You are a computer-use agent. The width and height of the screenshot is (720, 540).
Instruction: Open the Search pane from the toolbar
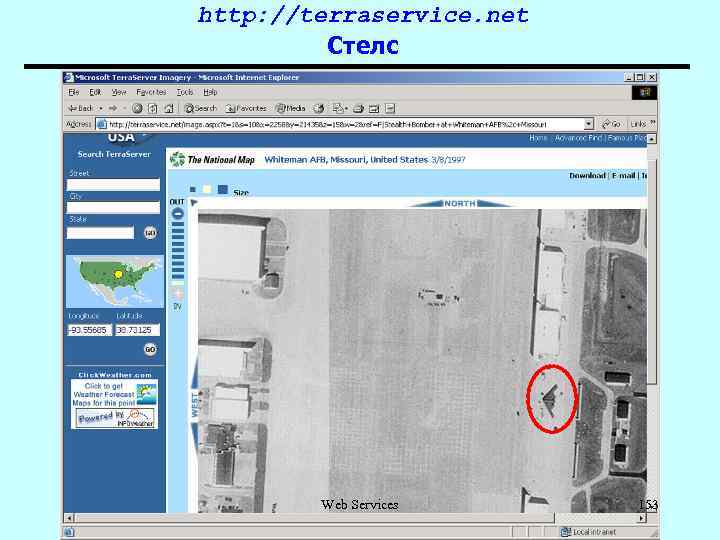[200, 108]
